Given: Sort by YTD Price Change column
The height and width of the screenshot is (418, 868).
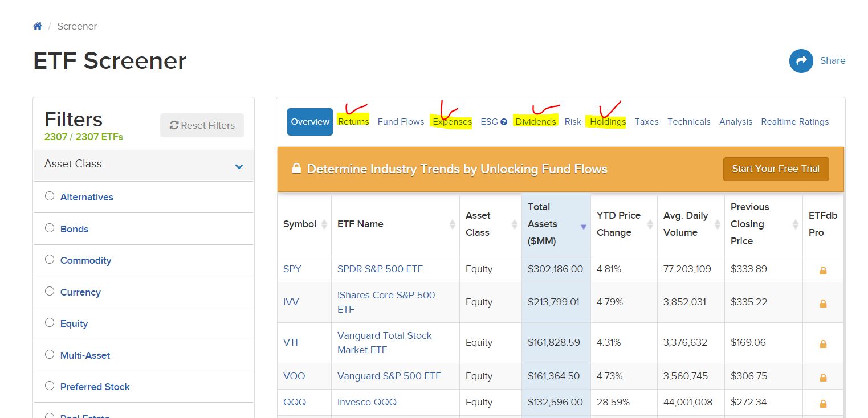Looking at the screenshot, I should click(624, 224).
